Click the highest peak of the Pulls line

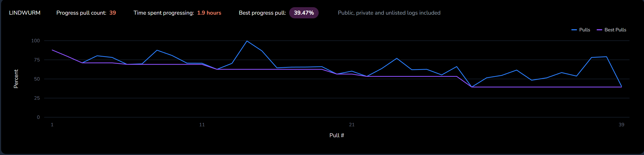pos(247,41)
